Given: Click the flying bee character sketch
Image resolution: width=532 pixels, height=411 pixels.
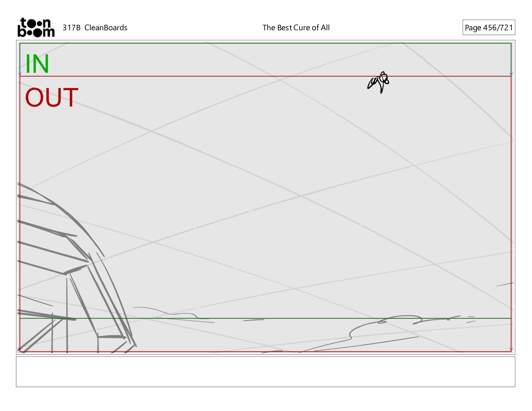Looking at the screenshot, I should tap(379, 82).
